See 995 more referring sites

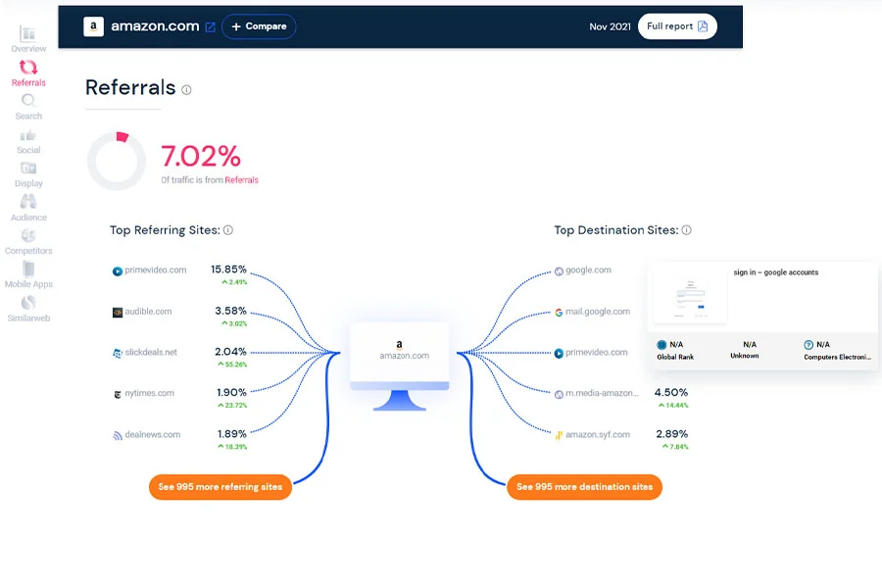click(220, 487)
